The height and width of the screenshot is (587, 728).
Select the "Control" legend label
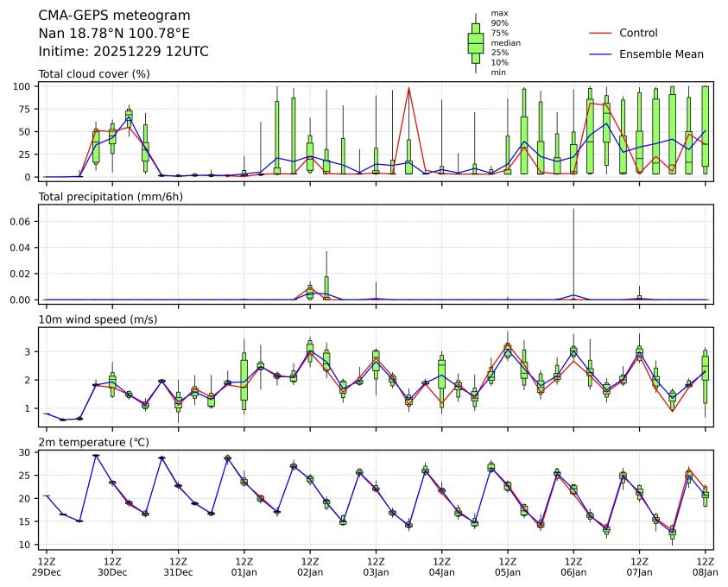pyautogui.click(x=638, y=33)
